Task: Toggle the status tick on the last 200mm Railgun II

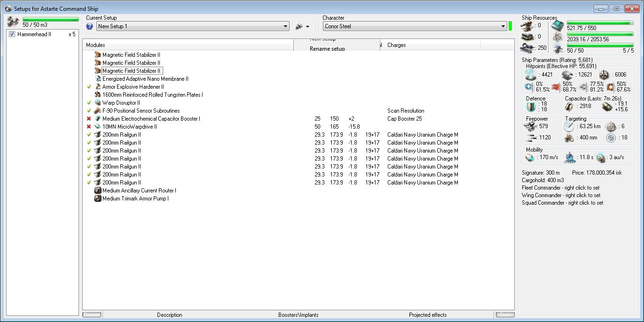Action: (89, 183)
